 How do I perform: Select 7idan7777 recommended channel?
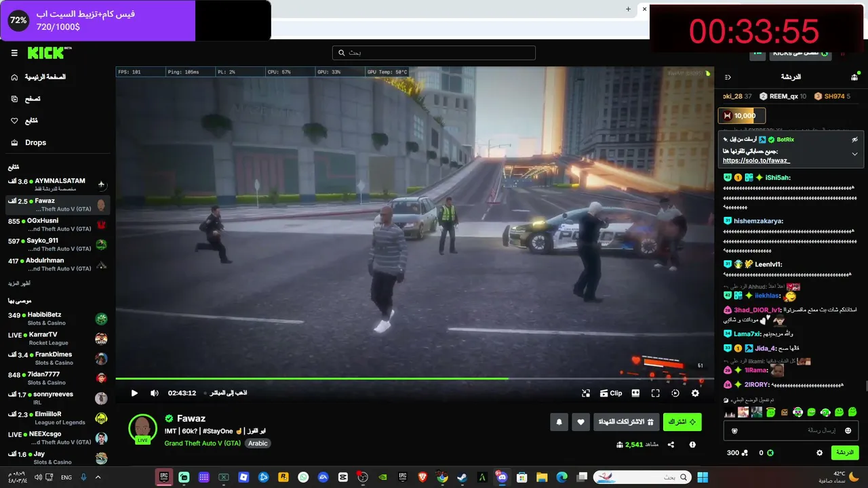coord(58,378)
